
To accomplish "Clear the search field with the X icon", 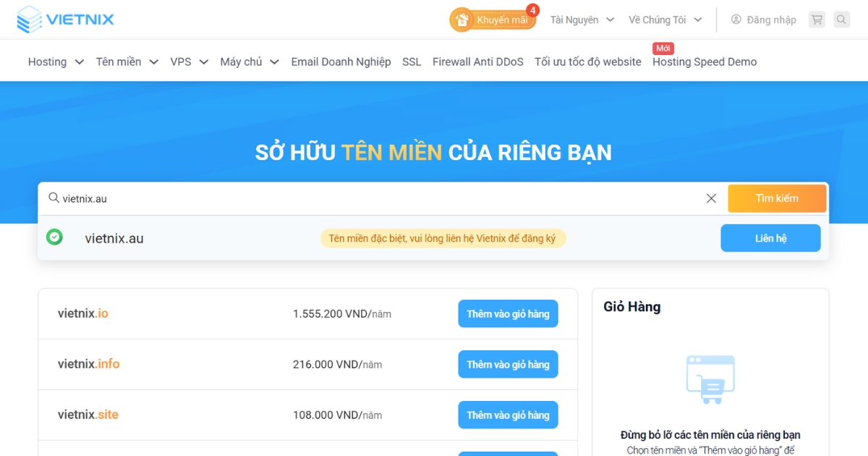I will [x=711, y=198].
